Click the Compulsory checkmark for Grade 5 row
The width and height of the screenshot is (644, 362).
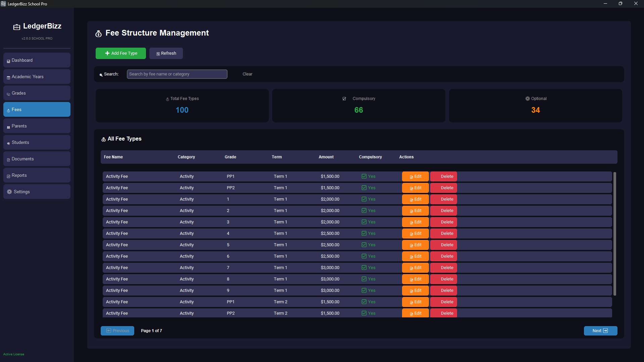[x=364, y=245]
